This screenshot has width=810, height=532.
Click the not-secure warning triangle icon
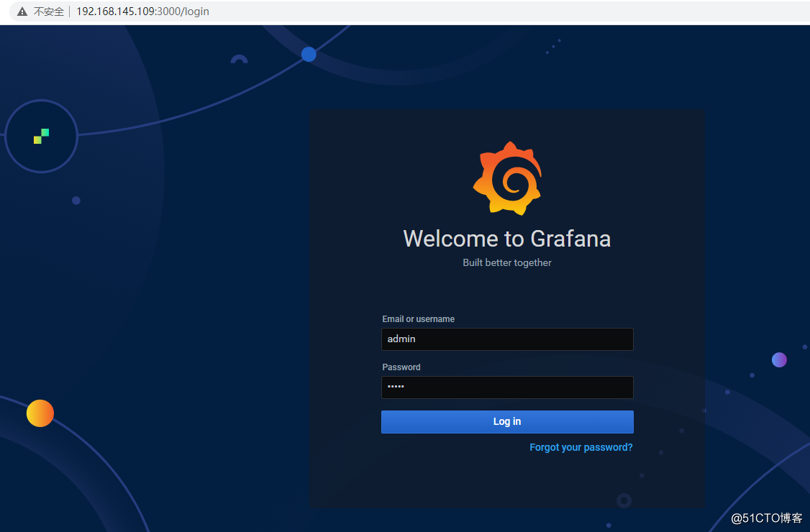(x=22, y=12)
